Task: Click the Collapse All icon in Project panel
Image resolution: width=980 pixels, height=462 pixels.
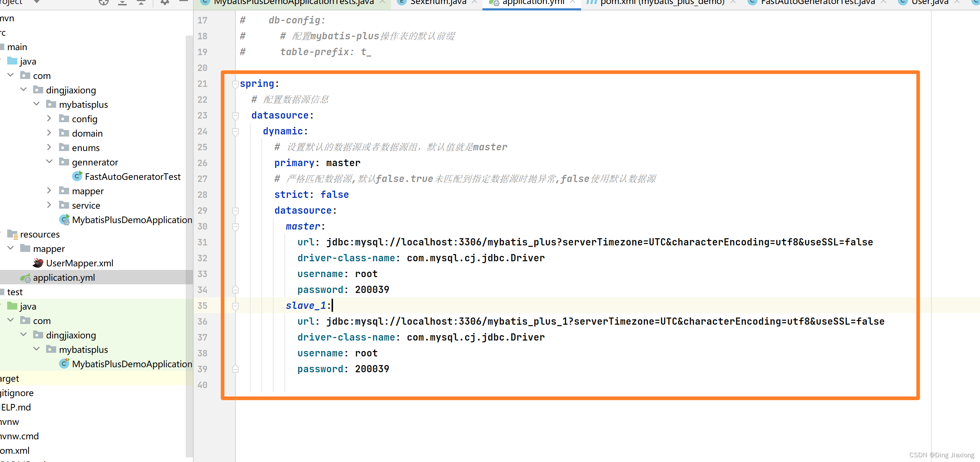Action: pos(141,2)
